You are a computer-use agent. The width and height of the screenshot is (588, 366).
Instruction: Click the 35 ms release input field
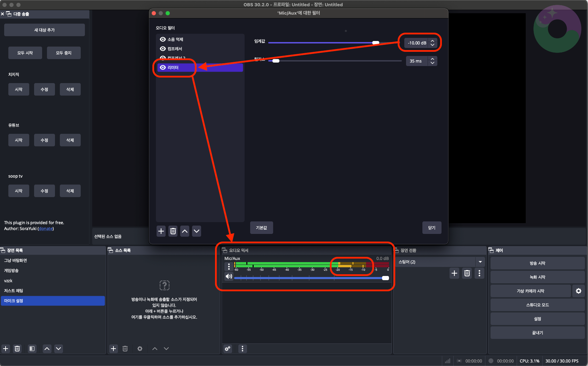coord(417,61)
